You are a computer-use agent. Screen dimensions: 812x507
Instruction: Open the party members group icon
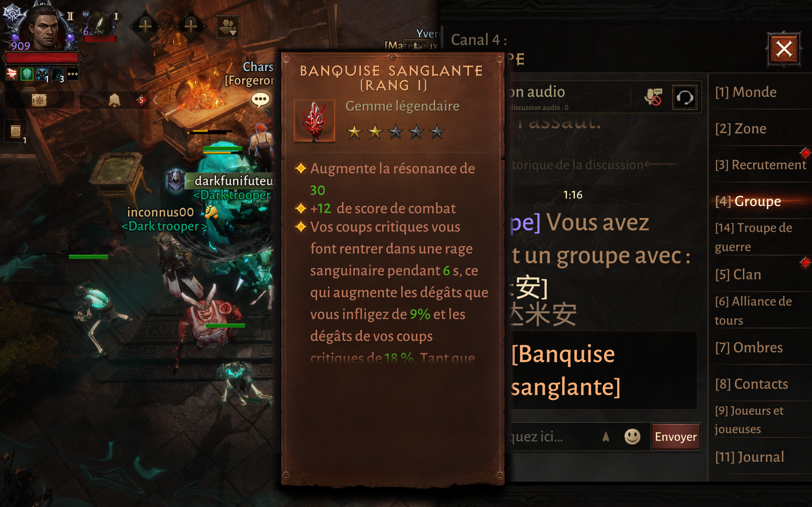tap(228, 27)
